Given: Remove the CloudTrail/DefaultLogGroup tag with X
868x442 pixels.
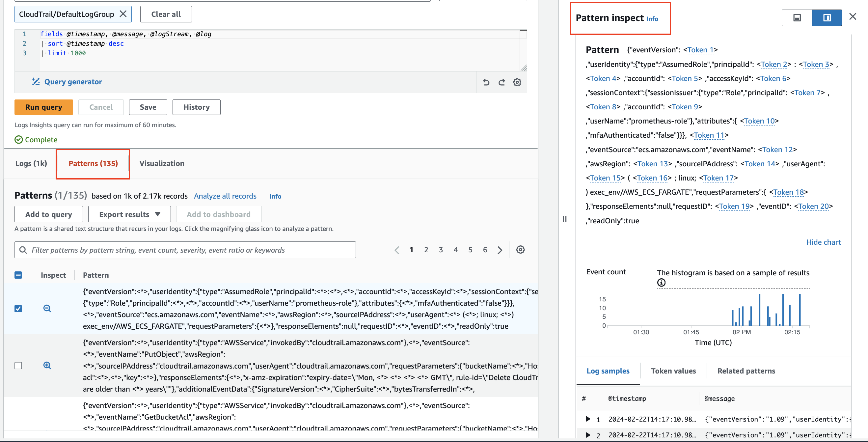Looking at the screenshot, I should tap(123, 14).
